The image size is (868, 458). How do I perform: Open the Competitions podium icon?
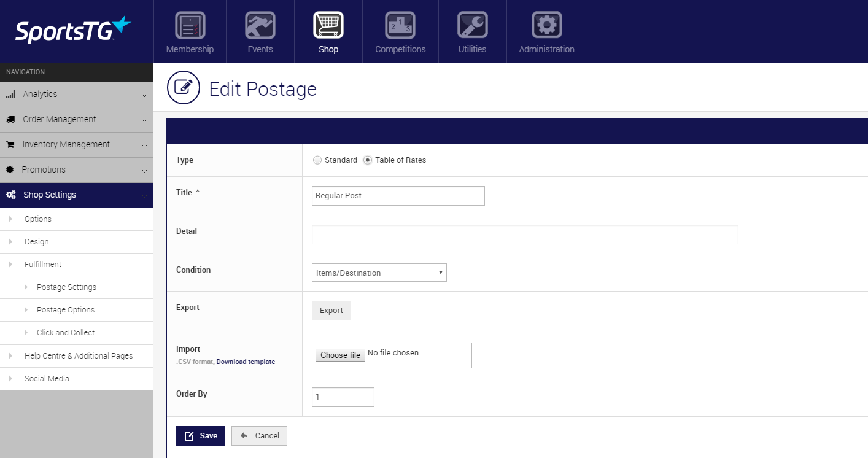400,25
